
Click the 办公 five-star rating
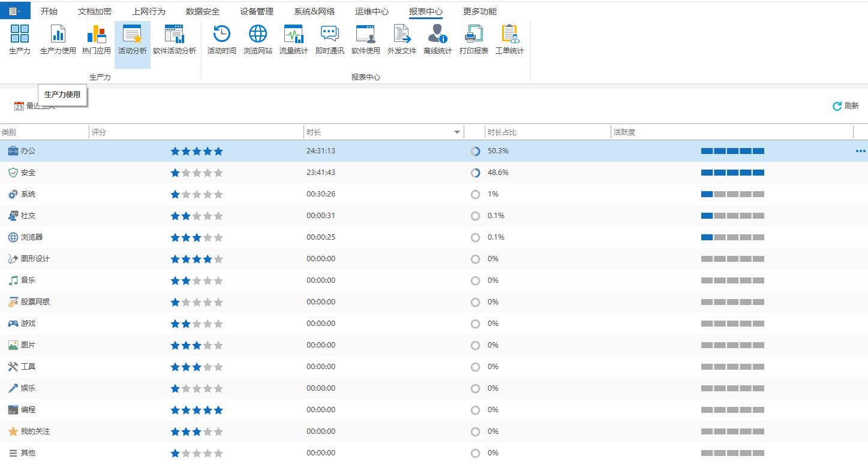click(x=197, y=152)
